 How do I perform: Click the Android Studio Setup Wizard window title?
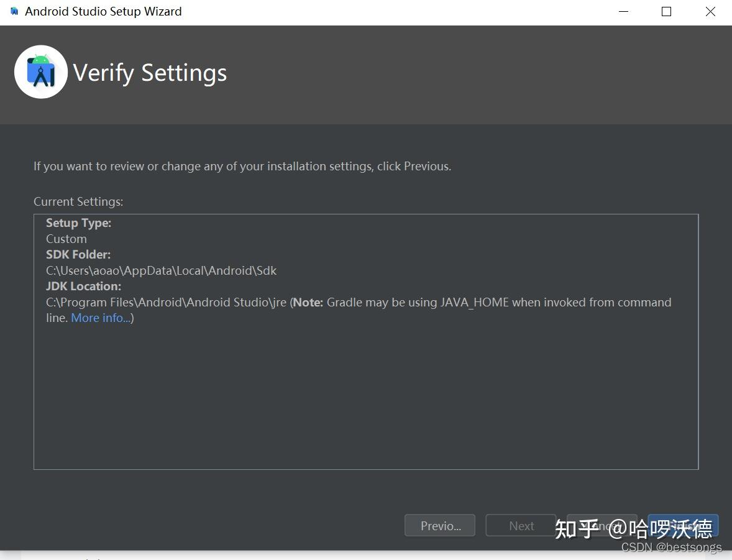point(103,12)
